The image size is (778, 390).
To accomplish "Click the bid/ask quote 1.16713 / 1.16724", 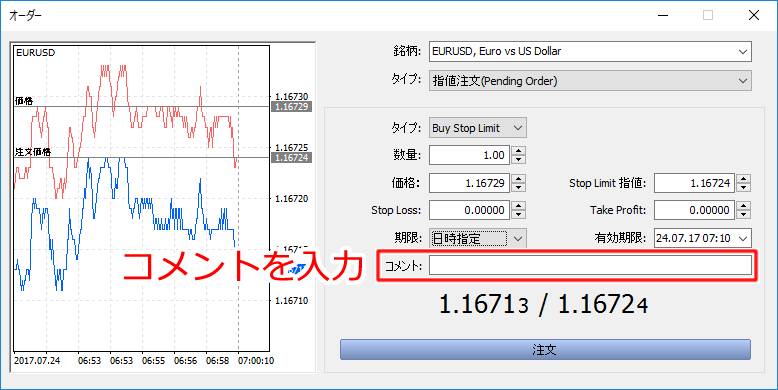I will tap(544, 304).
